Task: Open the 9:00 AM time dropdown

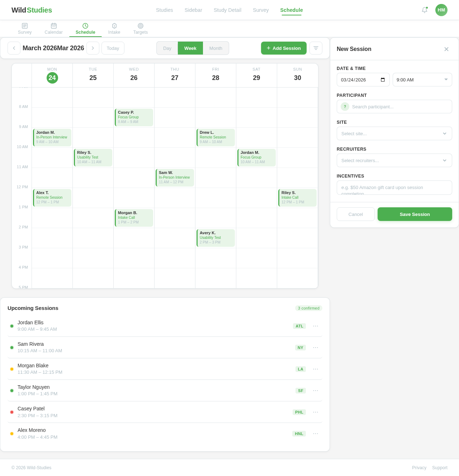Action: point(422,80)
